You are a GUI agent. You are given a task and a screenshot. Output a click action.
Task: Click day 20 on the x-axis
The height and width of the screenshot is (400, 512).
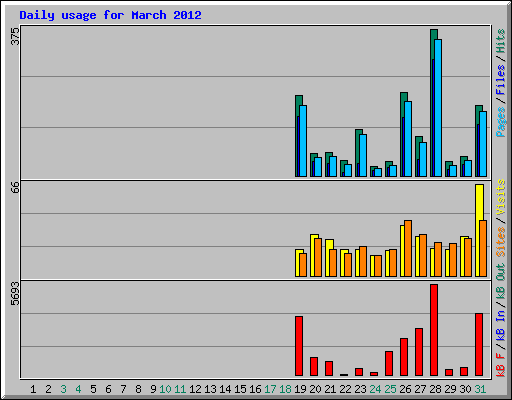tap(315, 389)
